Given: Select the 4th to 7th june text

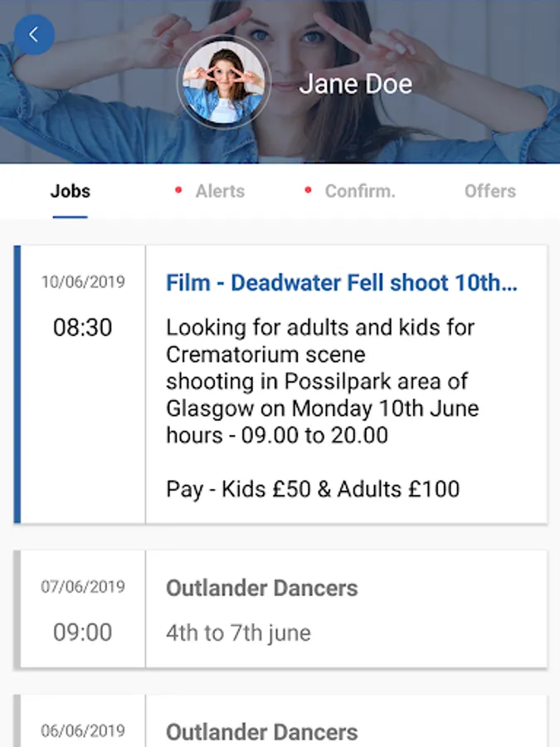Looking at the screenshot, I should click(238, 633).
